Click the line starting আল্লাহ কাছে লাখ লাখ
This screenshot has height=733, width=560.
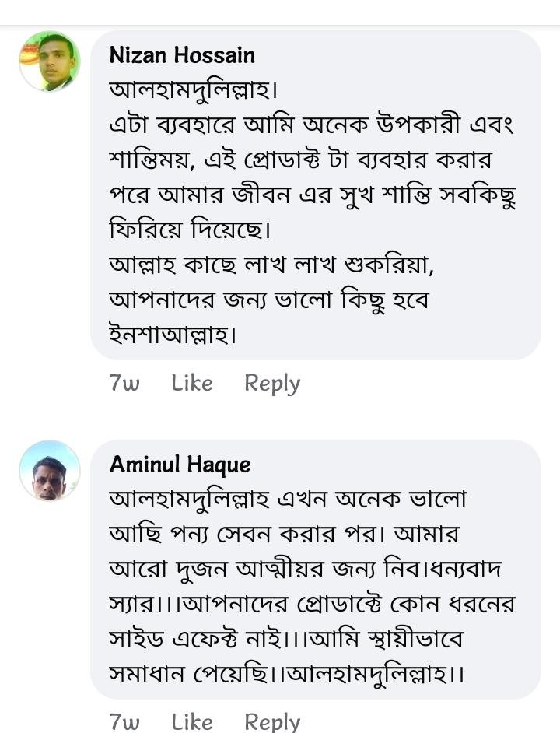click(271, 265)
